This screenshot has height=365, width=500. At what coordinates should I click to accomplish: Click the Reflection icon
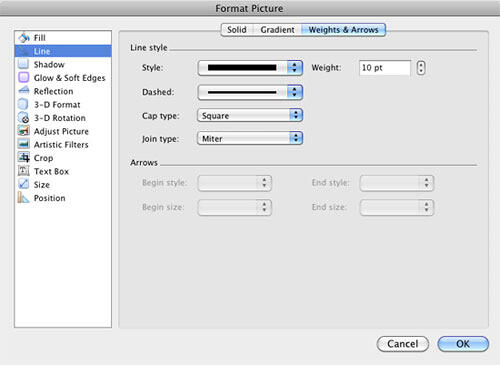point(24,91)
